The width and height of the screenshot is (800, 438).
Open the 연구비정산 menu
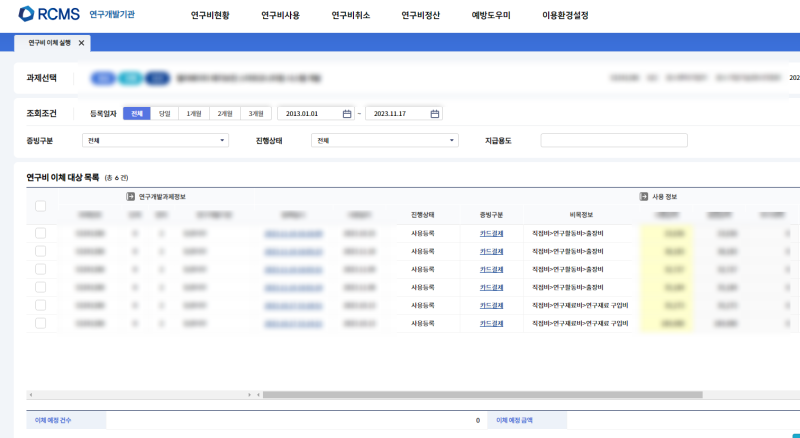(420, 15)
